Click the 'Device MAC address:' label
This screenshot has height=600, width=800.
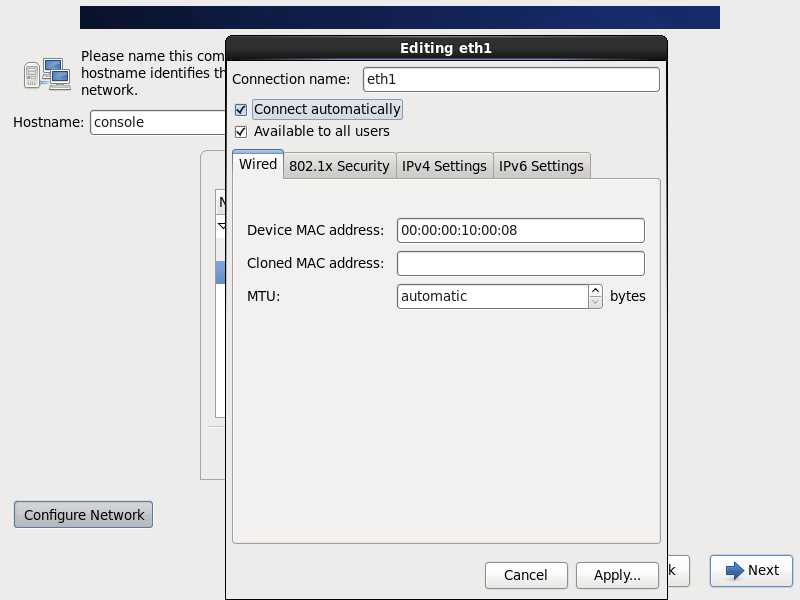click(315, 231)
